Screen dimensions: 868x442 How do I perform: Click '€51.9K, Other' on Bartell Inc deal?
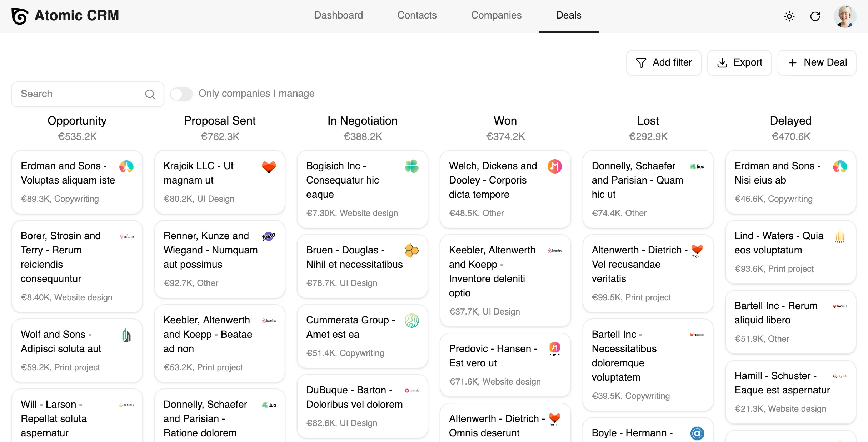click(x=762, y=339)
